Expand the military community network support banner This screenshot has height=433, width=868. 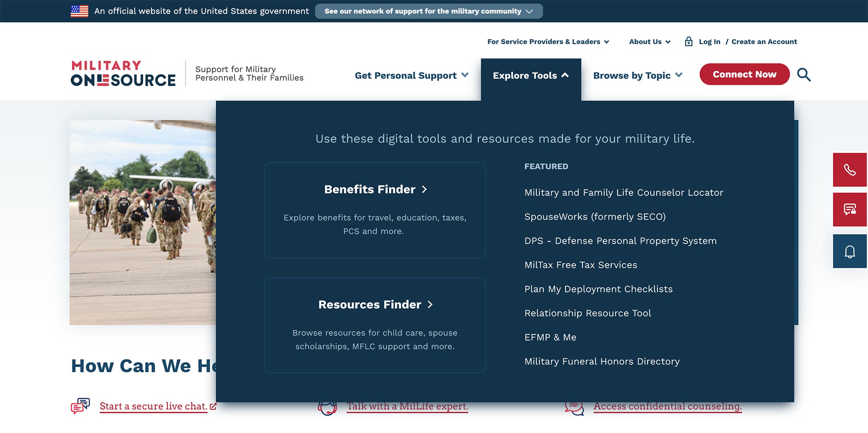coord(428,11)
